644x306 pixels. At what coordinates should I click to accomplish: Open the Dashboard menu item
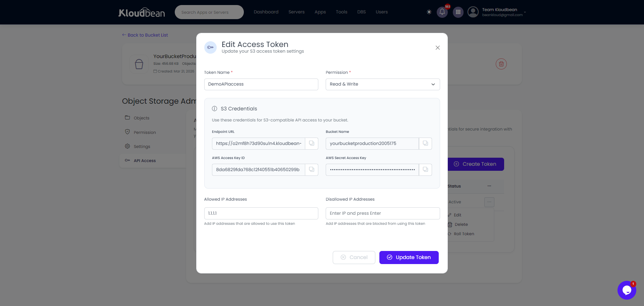[x=266, y=12]
